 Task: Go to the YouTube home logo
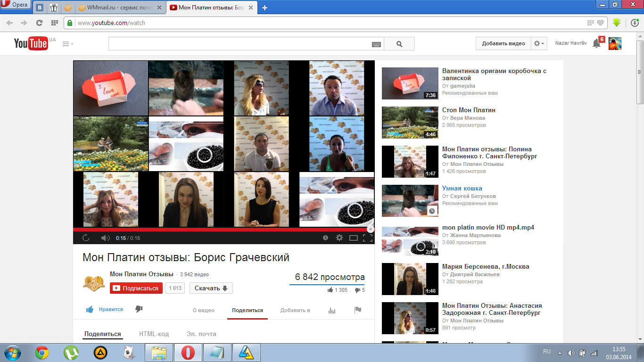tap(31, 43)
